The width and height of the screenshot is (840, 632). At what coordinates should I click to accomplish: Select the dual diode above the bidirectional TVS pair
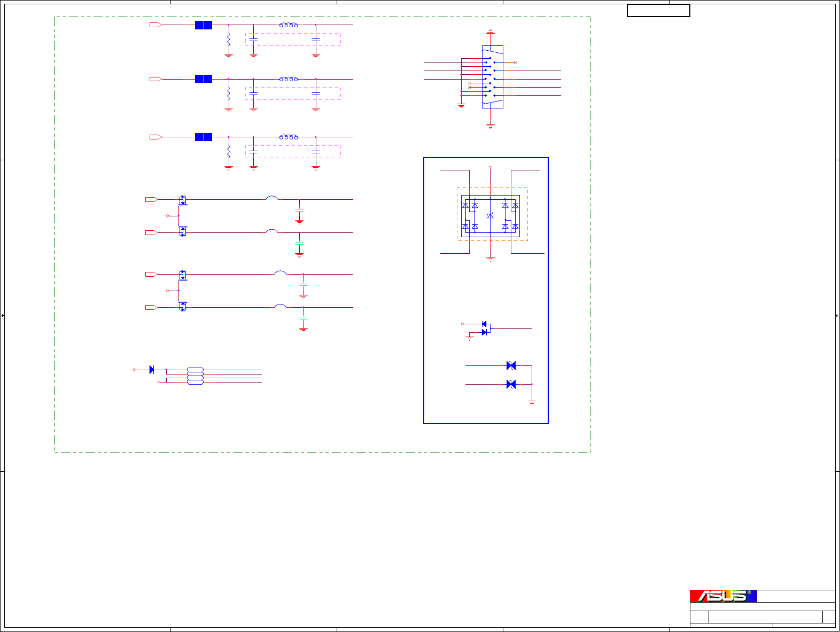[x=485, y=328]
